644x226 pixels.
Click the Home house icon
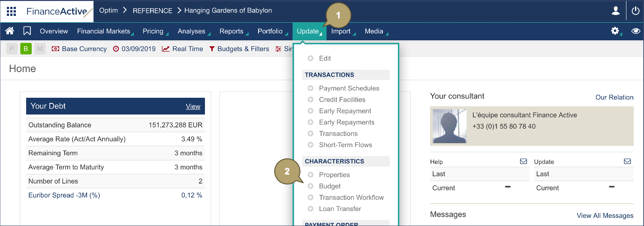(x=9, y=31)
